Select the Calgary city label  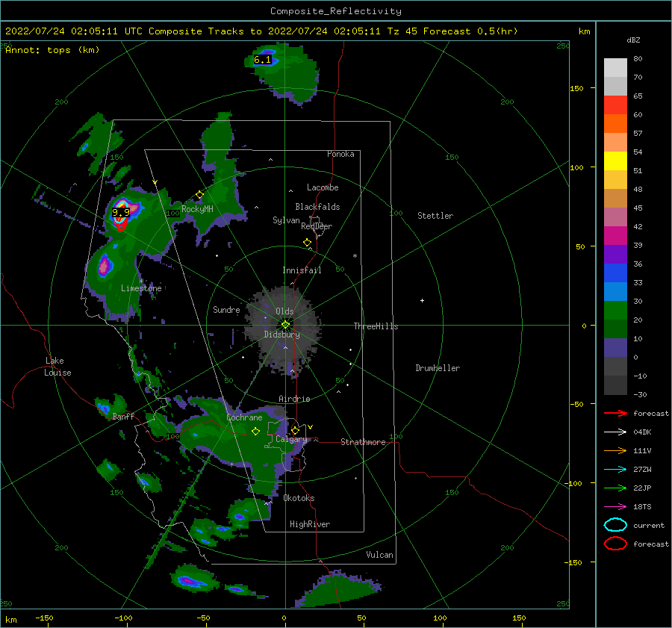pyautogui.click(x=291, y=439)
